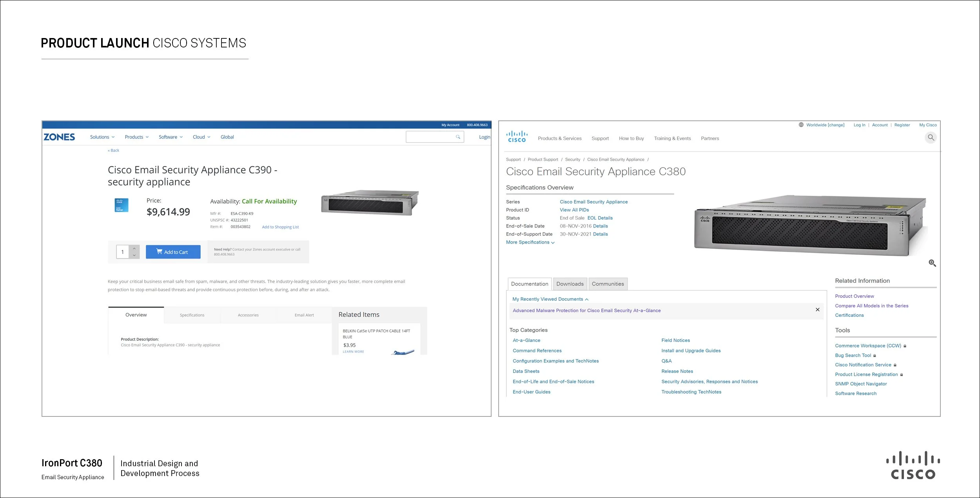Increase quantity with the up arrow

(x=134, y=249)
